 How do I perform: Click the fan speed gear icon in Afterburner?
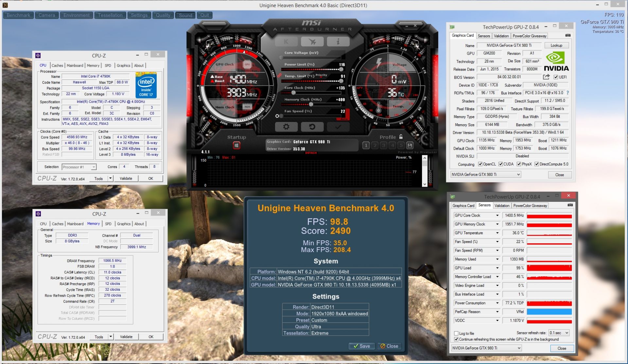click(x=277, y=116)
